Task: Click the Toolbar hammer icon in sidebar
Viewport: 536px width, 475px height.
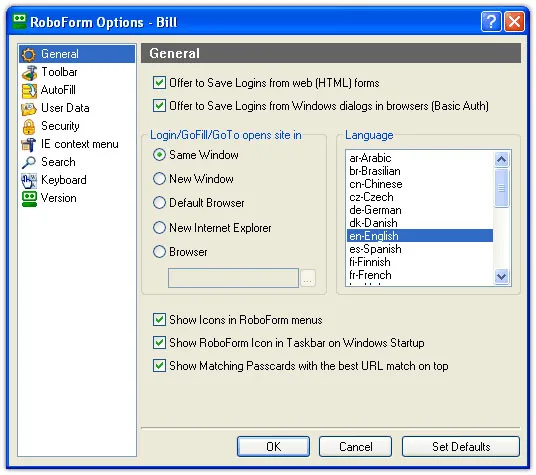Action: [29, 72]
